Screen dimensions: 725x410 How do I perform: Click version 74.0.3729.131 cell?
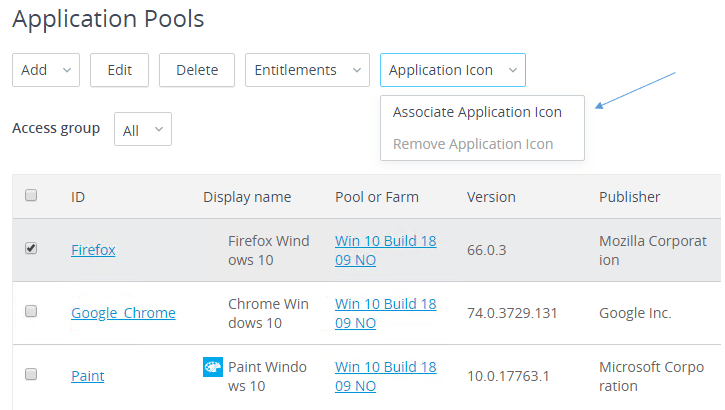click(512, 313)
